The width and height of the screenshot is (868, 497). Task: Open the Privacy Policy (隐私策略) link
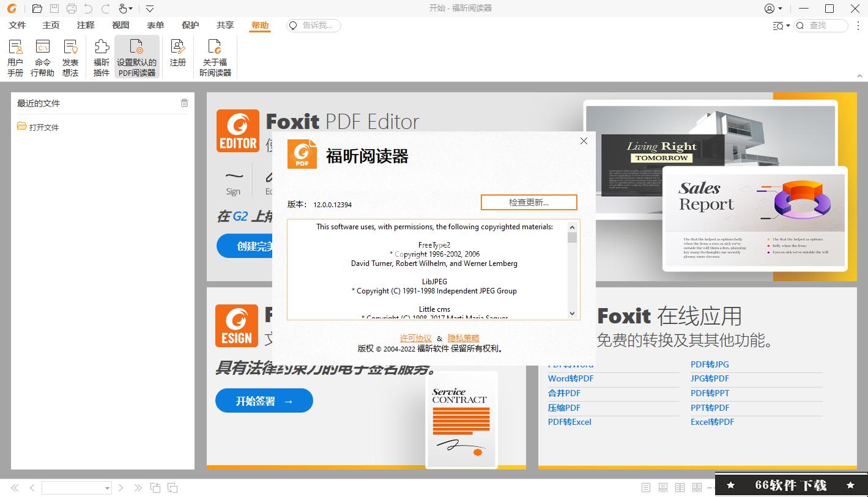click(464, 338)
